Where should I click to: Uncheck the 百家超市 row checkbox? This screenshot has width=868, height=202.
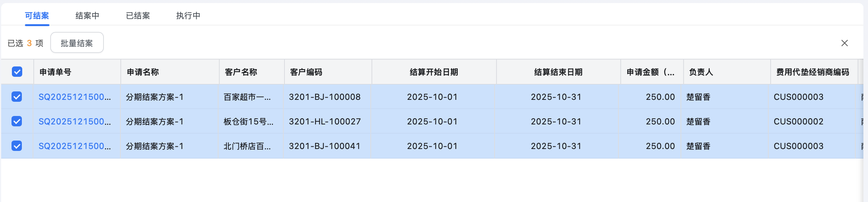point(17,97)
